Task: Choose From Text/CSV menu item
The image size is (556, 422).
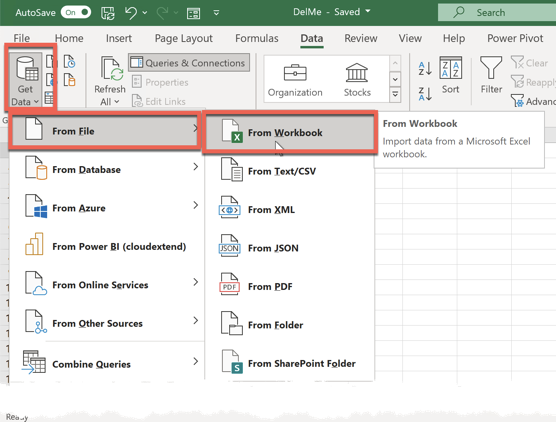Action: [x=289, y=171]
